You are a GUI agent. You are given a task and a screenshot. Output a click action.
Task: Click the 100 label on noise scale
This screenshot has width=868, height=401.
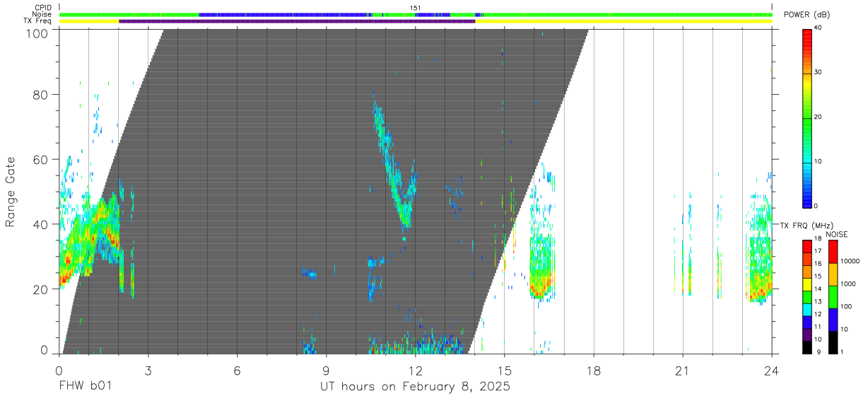[x=846, y=306]
